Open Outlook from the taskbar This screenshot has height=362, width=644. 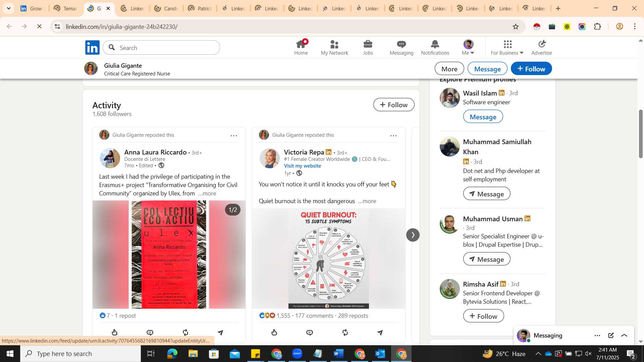[x=380, y=354]
